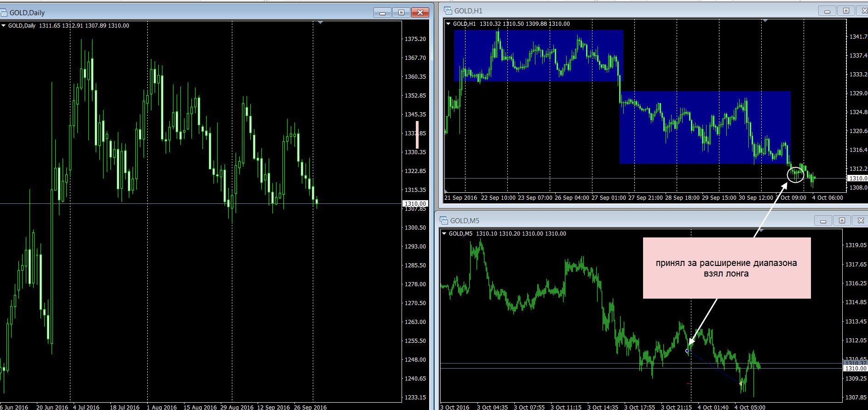Click the 1233.15 price on Daily scale
The width and height of the screenshot is (868, 410).
click(415, 397)
